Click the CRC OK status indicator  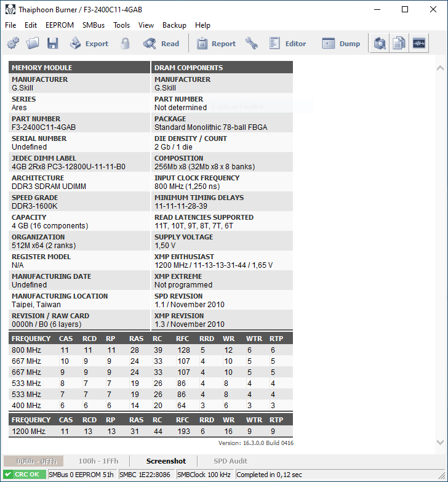25,475
